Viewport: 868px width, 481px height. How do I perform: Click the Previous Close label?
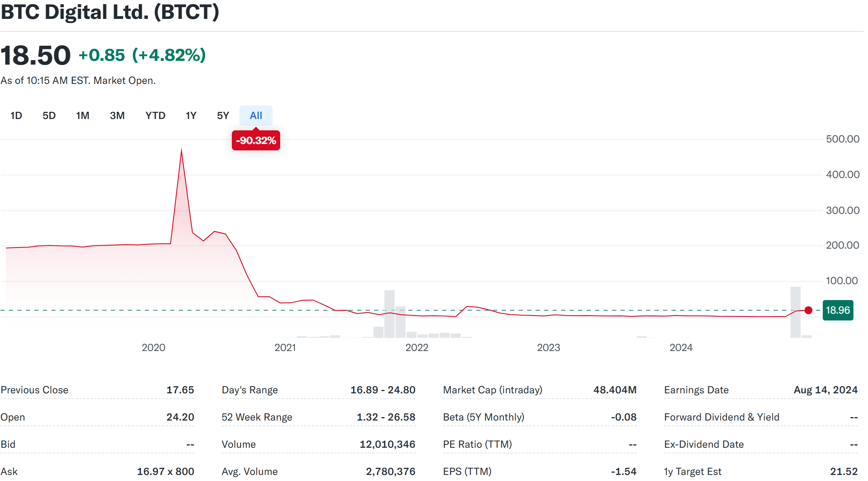coord(34,390)
